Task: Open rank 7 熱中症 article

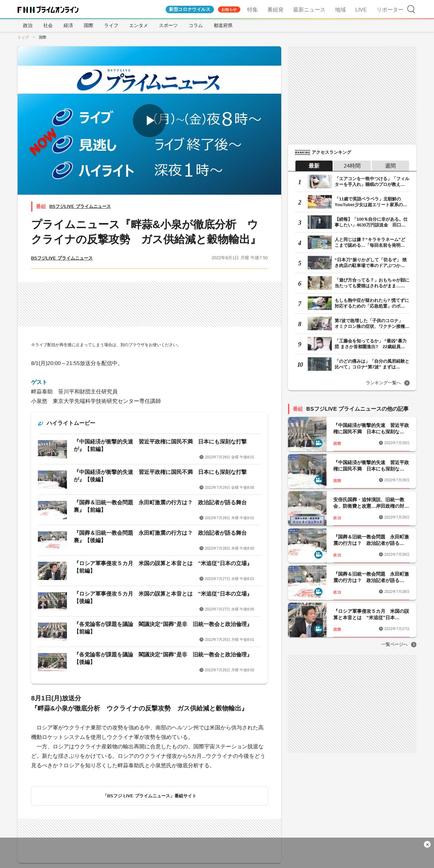Action: (x=352, y=303)
